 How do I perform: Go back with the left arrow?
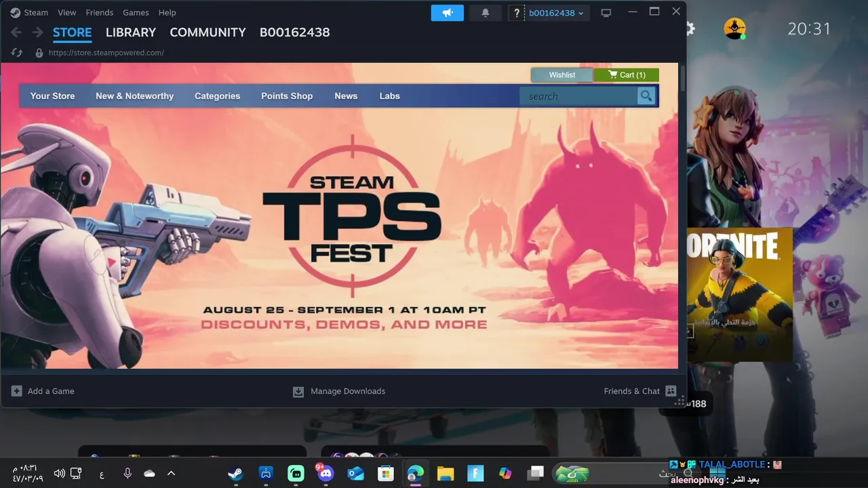16,32
